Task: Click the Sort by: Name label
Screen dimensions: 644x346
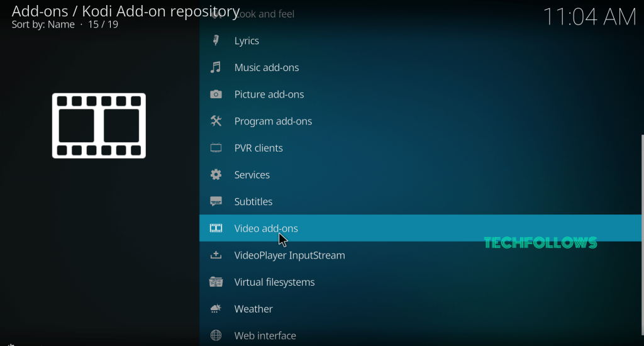Action: pos(43,25)
